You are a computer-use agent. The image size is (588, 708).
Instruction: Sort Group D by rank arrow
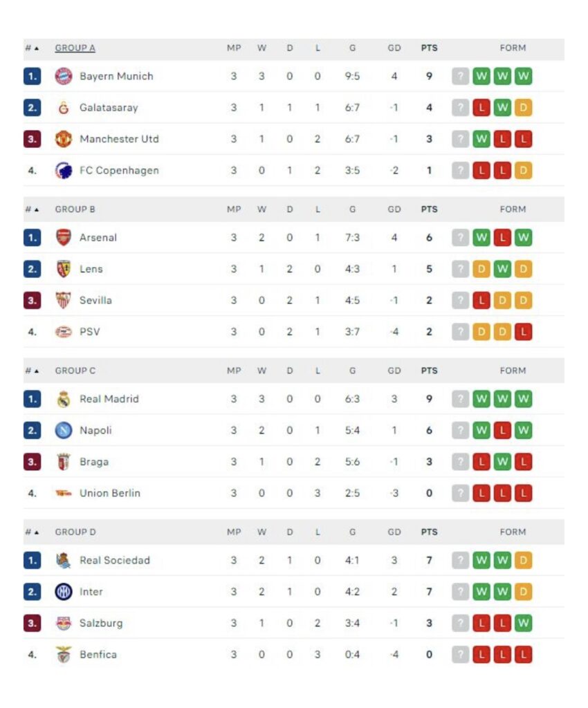point(37,532)
